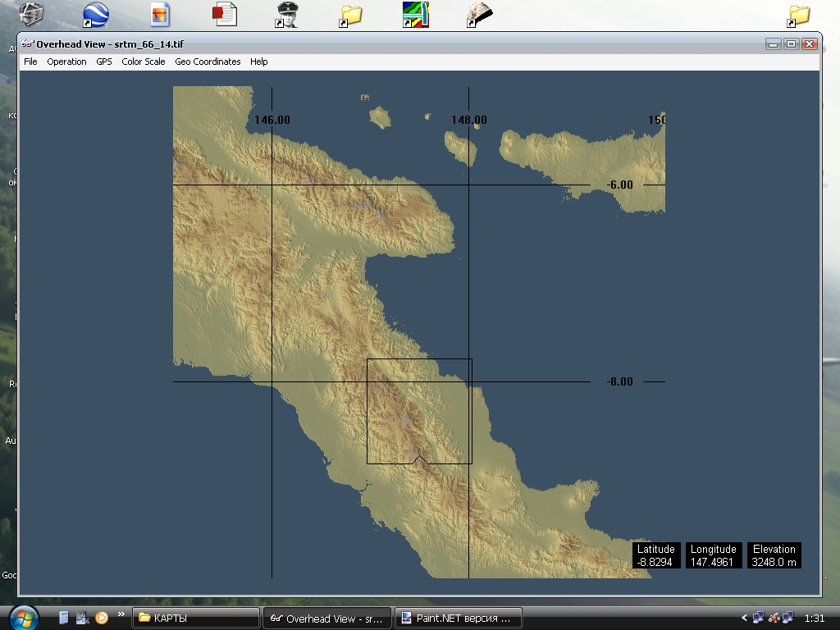This screenshot has width=840, height=630.
Task: Open the File menu
Action: point(30,62)
